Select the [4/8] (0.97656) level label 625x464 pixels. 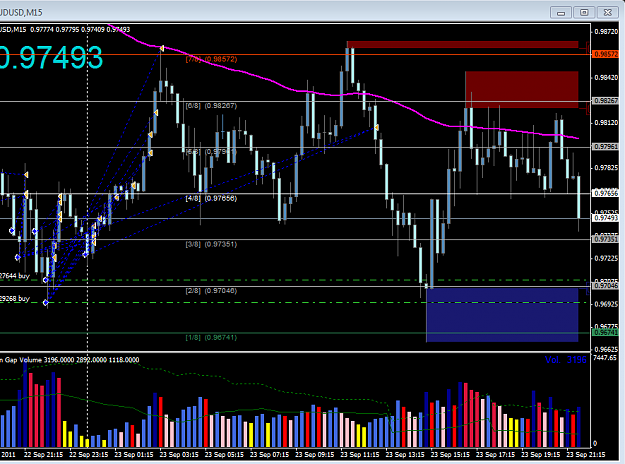[211, 198]
